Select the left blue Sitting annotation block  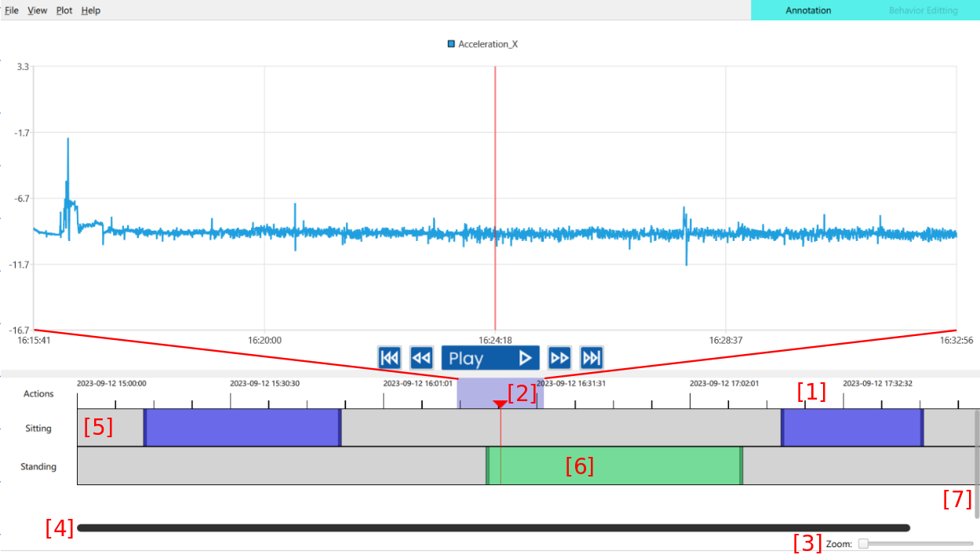[242, 427]
